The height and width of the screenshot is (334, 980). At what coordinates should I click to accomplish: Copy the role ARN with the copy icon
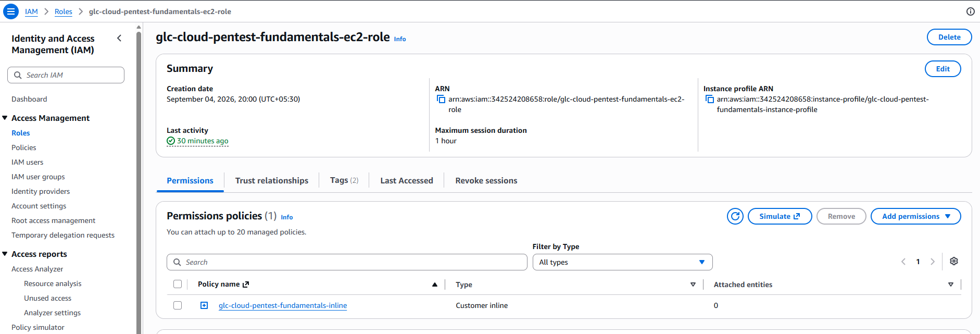click(441, 99)
